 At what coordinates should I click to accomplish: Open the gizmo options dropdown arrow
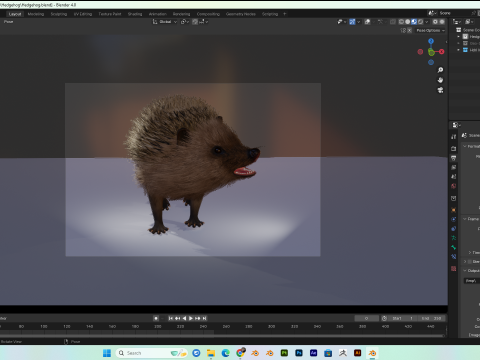[359, 22]
